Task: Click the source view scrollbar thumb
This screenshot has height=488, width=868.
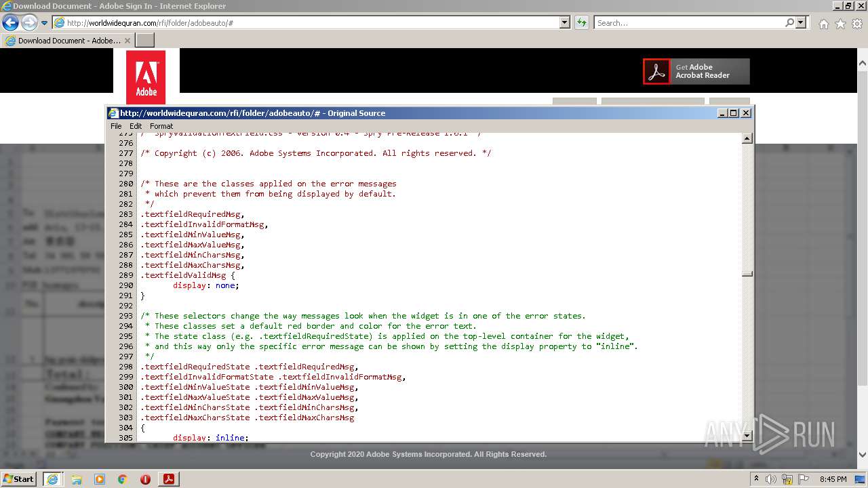Action: (x=747, y=274)
